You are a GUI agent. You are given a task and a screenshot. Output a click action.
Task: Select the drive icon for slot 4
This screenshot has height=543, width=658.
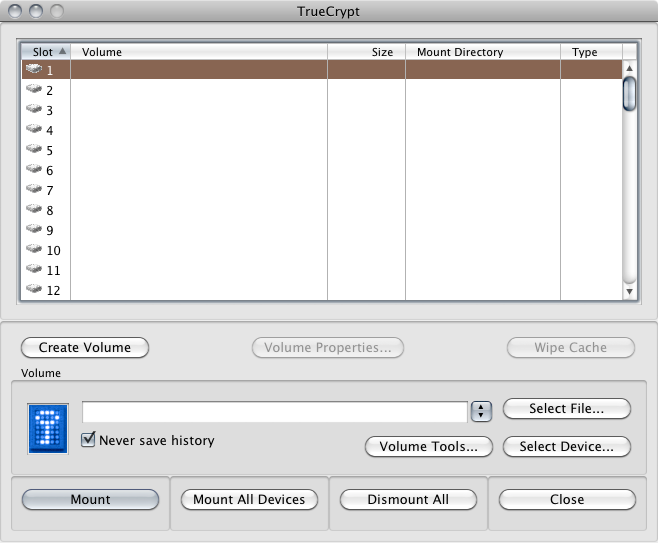coord(34,128)
